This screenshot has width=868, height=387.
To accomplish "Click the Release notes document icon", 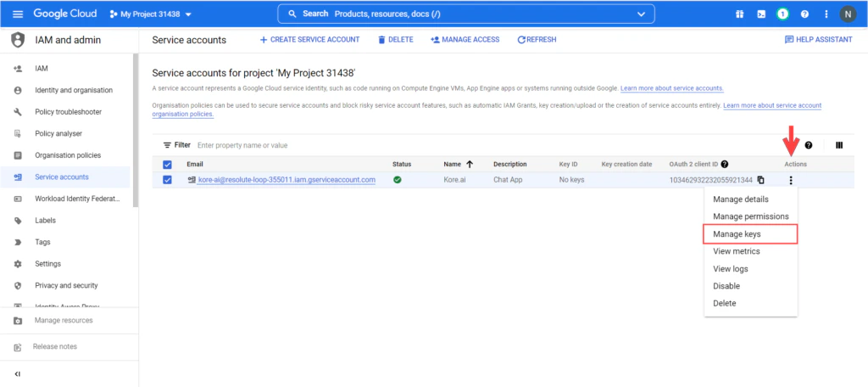I will click(x=18, y=347).
